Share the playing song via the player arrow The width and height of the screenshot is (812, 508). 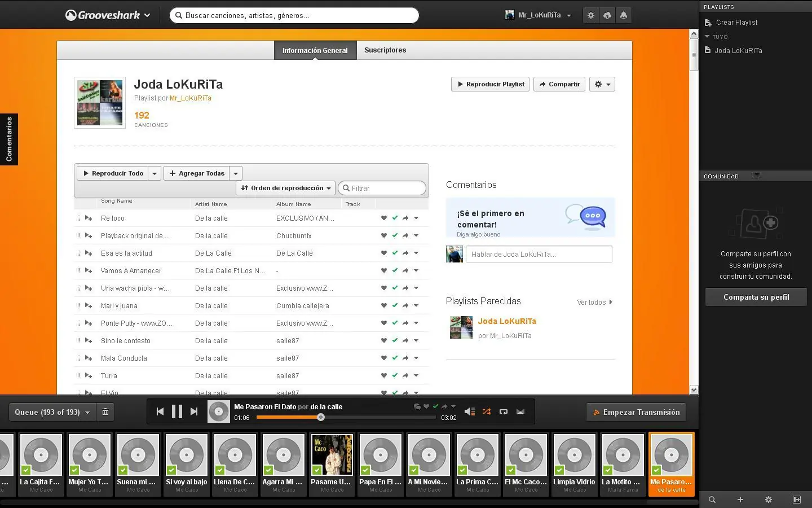pyautogui.click(x=444, y=406)
